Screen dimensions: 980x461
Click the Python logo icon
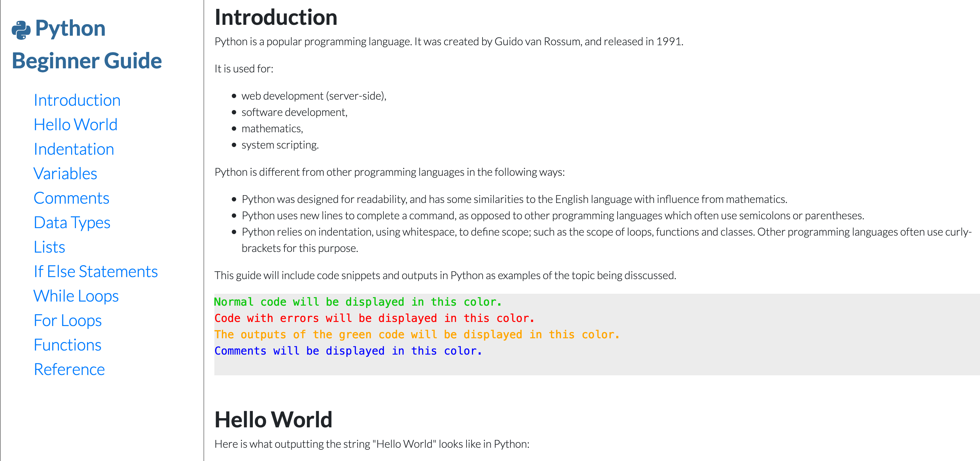pos(21,30)
